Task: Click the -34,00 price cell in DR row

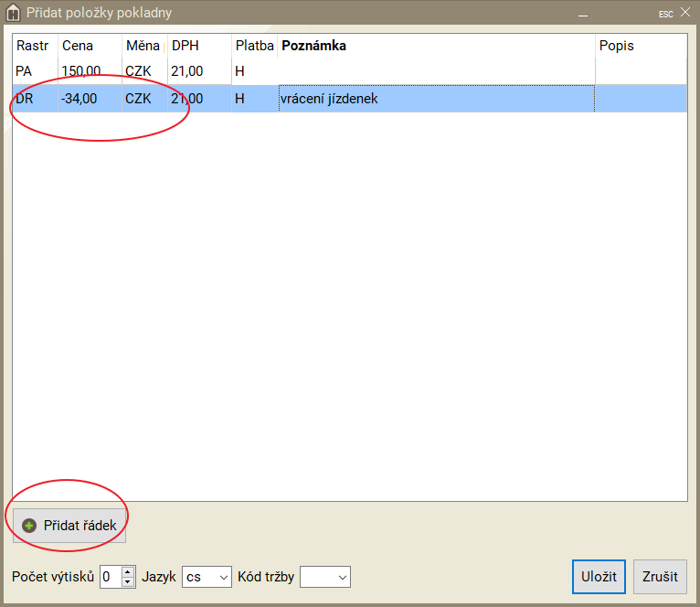Action: pyautogui.click(x=80, y=99)
